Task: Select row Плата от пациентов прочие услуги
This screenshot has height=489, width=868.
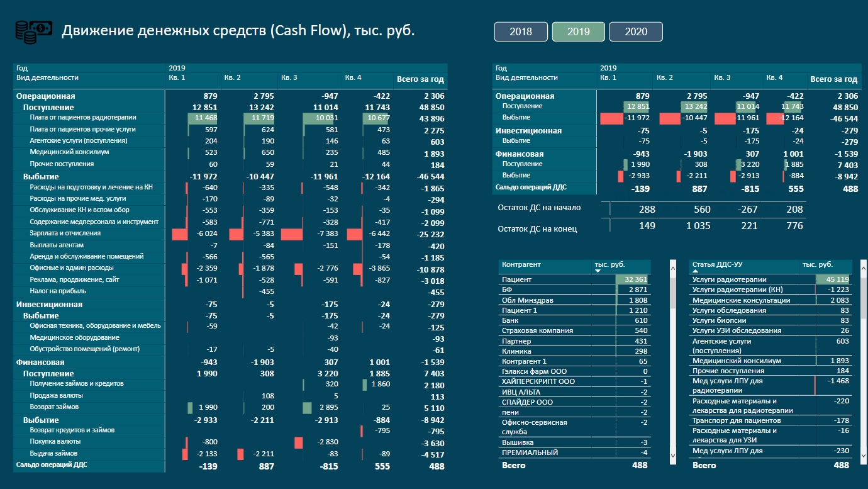Action: pyautogui.click(x=230, y=130)
